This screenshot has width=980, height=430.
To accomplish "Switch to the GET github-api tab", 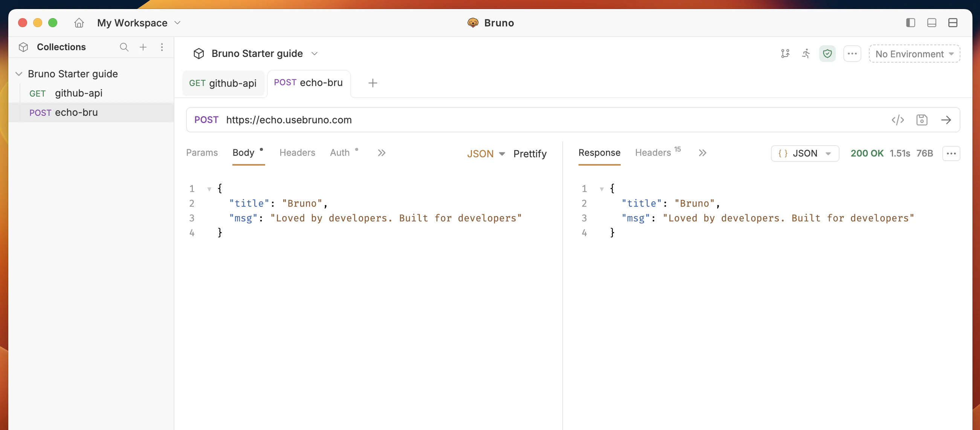I will point(223,83).
